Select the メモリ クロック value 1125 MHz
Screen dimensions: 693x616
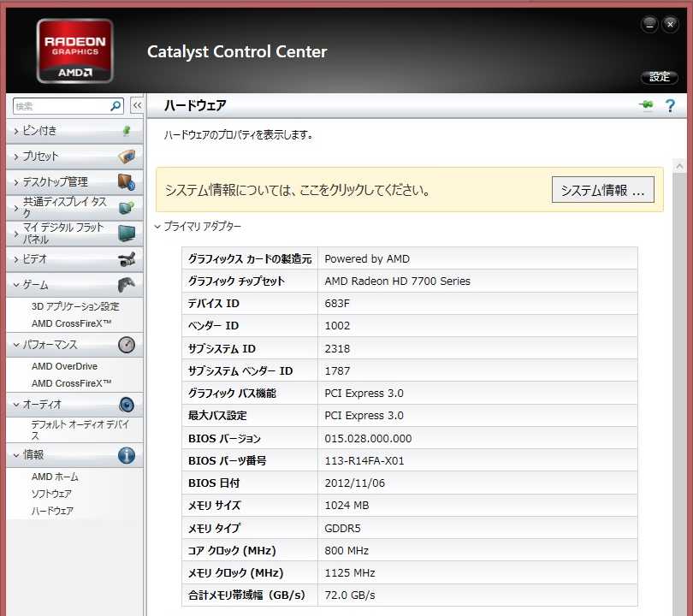(350, 572)
